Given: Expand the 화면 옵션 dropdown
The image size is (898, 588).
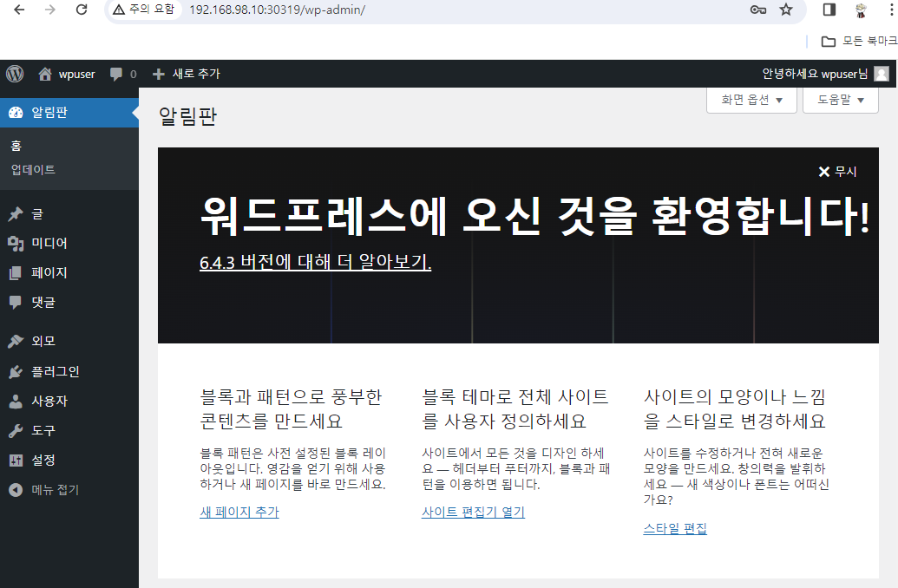Looking at the screenshot, I should [751, 101].
